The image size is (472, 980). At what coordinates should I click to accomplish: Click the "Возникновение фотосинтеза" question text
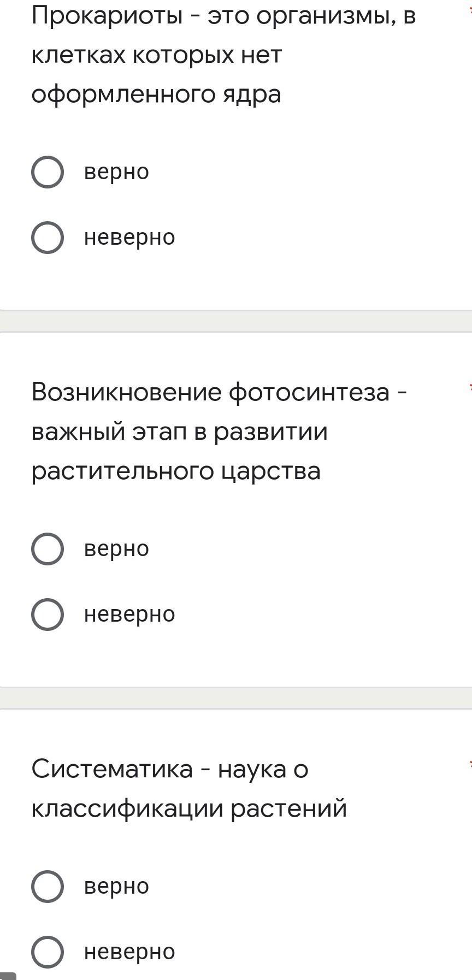pyautogui.click(x=219, y=432)
